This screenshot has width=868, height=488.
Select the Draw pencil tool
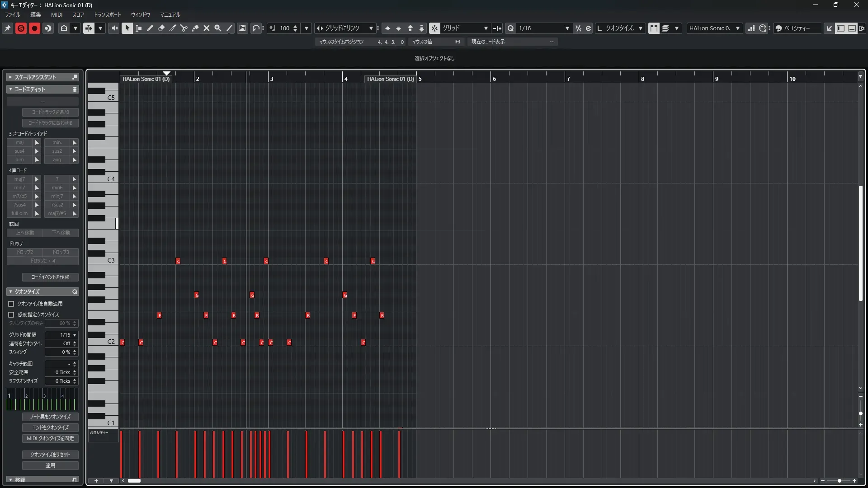150,28
